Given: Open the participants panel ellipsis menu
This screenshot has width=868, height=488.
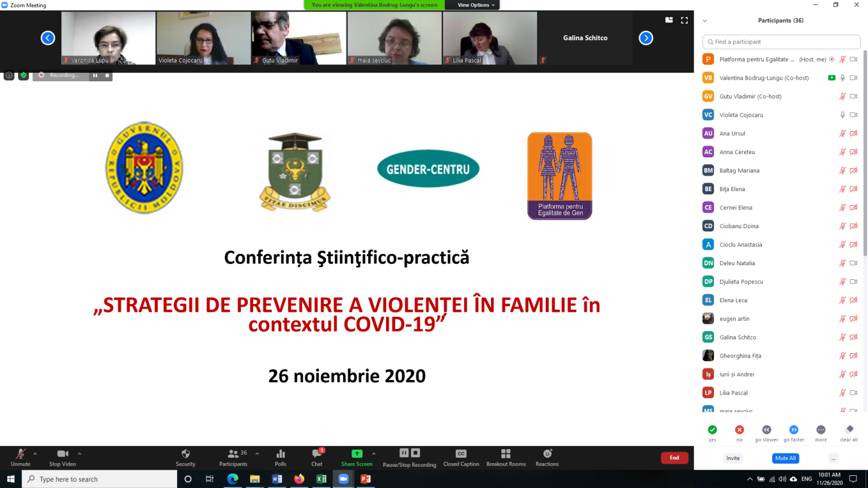Looking at the screenshot, I should click(x=833, y=458).
